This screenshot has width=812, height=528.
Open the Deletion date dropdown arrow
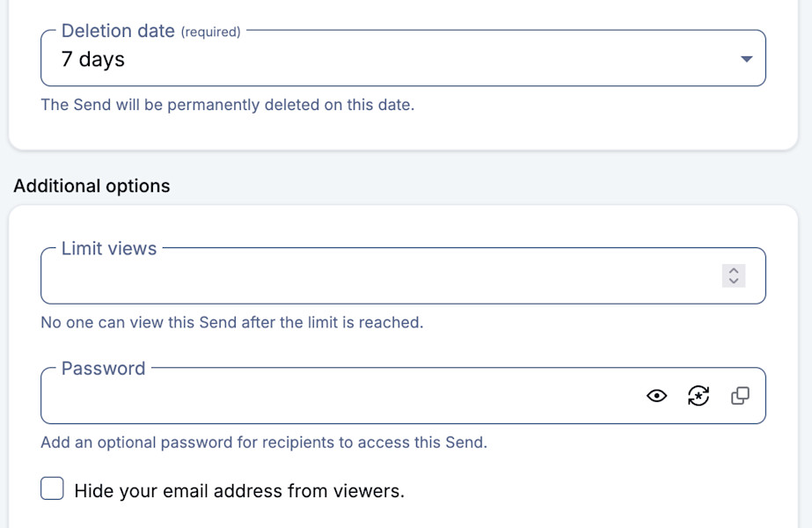point(746,59)
